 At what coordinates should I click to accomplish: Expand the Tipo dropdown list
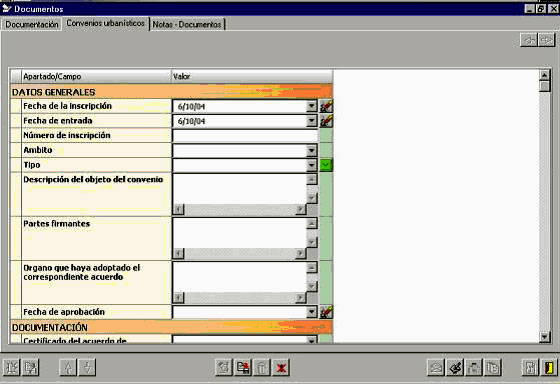click(311, 165)
